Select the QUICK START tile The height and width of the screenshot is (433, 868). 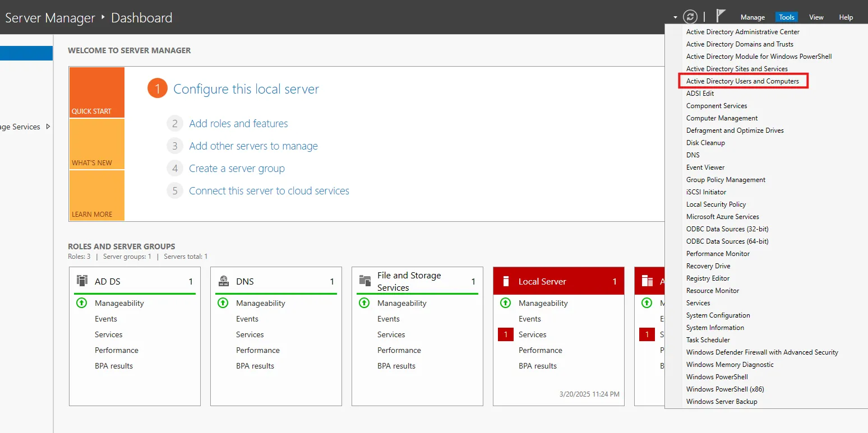click(x=96, y=92)
